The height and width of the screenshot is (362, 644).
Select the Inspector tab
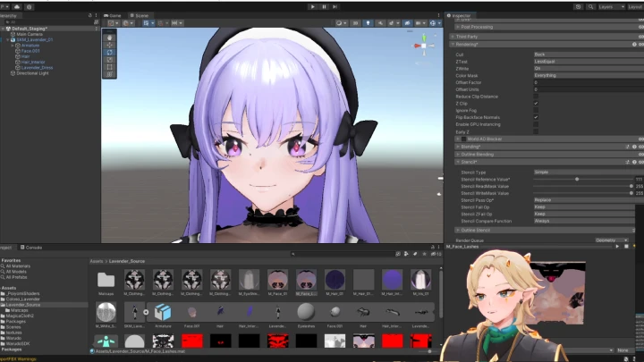(459, 15)
